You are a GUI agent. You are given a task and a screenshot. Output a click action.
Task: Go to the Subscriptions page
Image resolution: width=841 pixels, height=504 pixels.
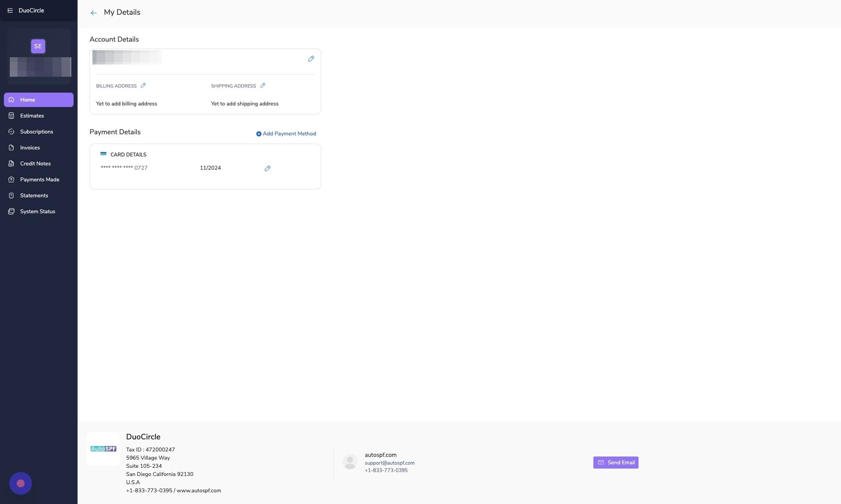(36, 132)
